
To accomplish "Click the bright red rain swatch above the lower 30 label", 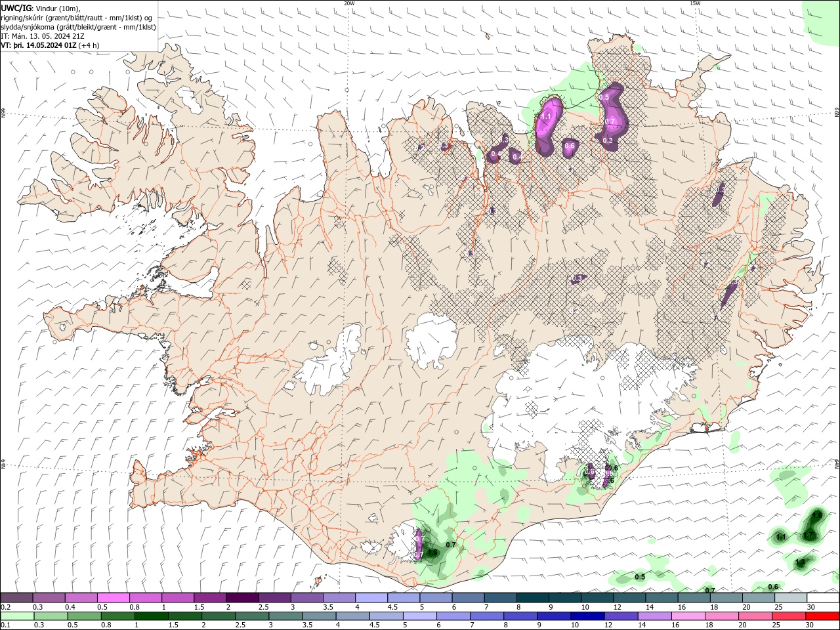I will point(822,616).
